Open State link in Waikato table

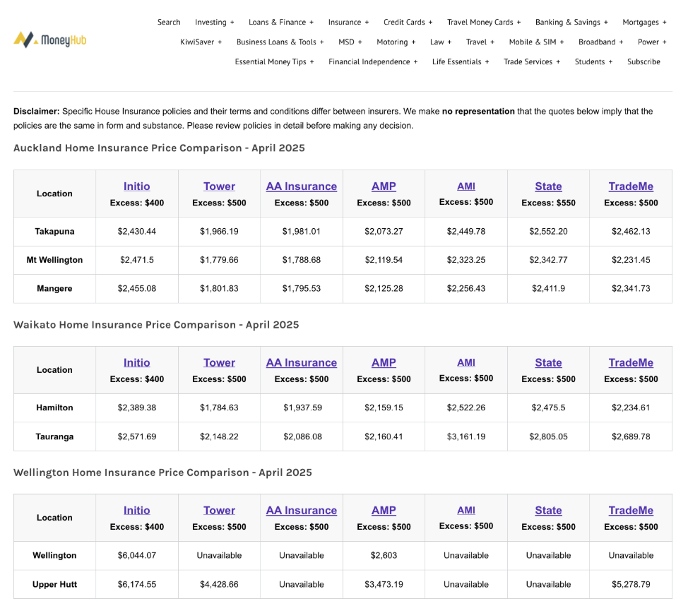(x=548, y=362)
